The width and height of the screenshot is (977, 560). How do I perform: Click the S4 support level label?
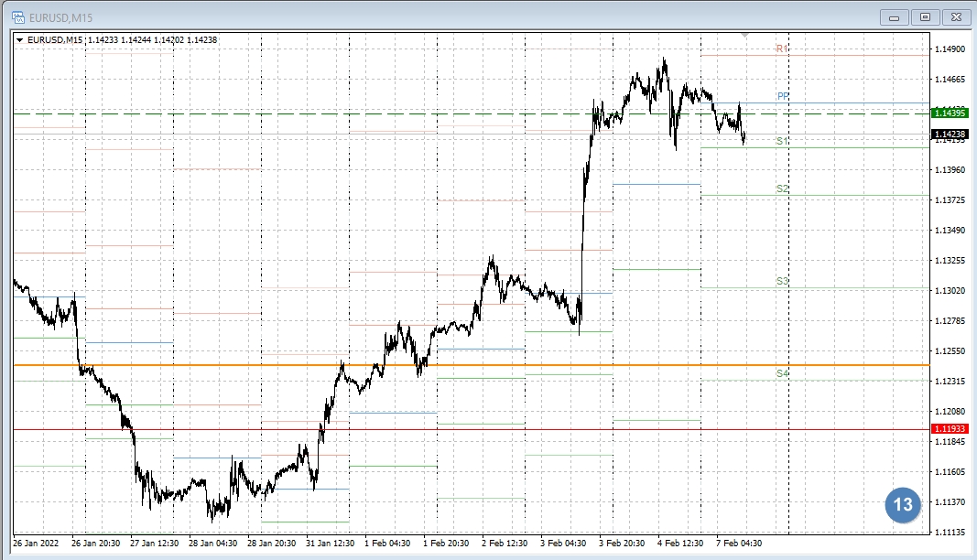782,374
